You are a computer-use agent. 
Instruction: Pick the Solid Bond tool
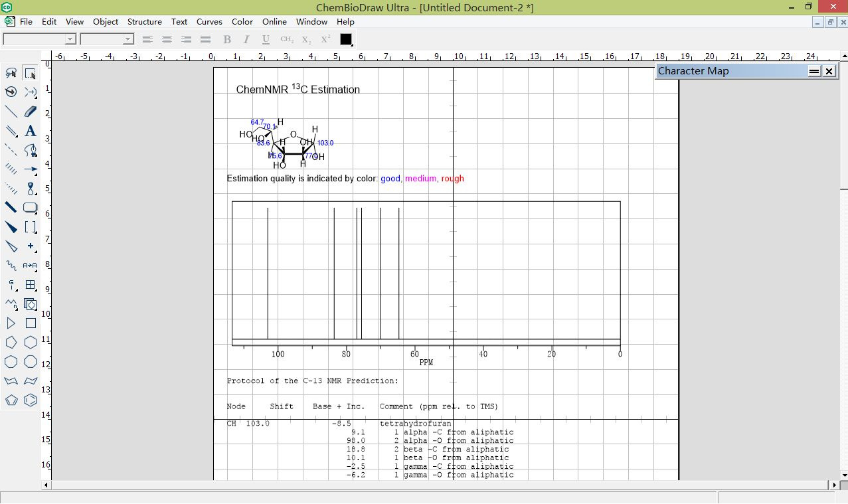click(x=10, y=111)
